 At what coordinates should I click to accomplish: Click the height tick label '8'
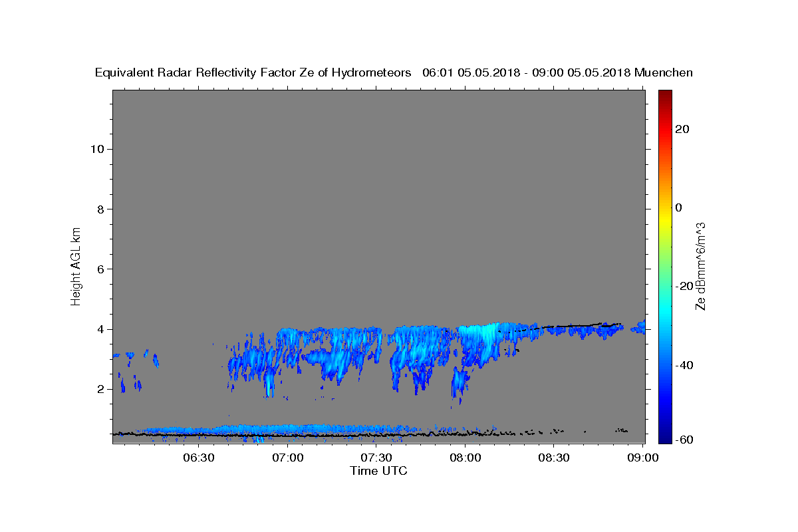(x=100, y=209)
